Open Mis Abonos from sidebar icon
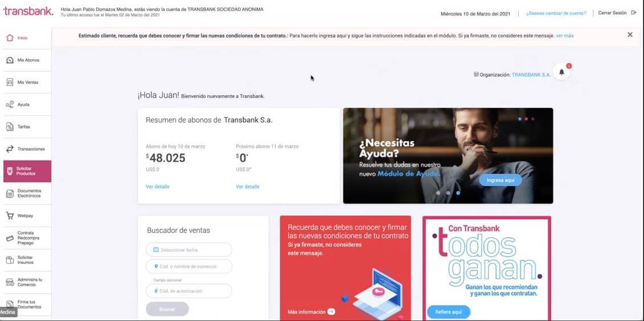 [x=10, y=60]
